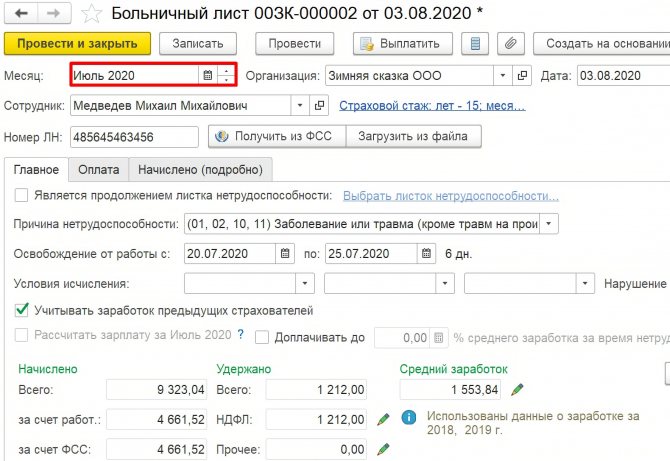
Task: Edit average earnings with pencil icon
Action: 517,389
